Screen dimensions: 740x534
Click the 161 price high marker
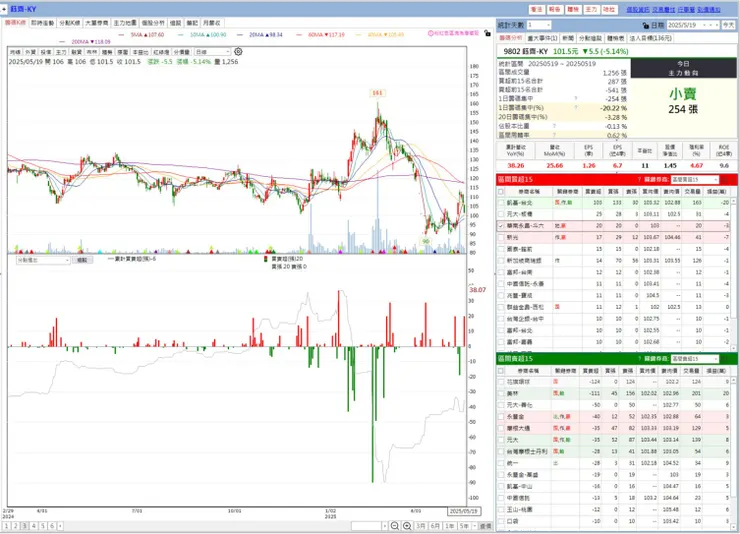tap(377, 93)
